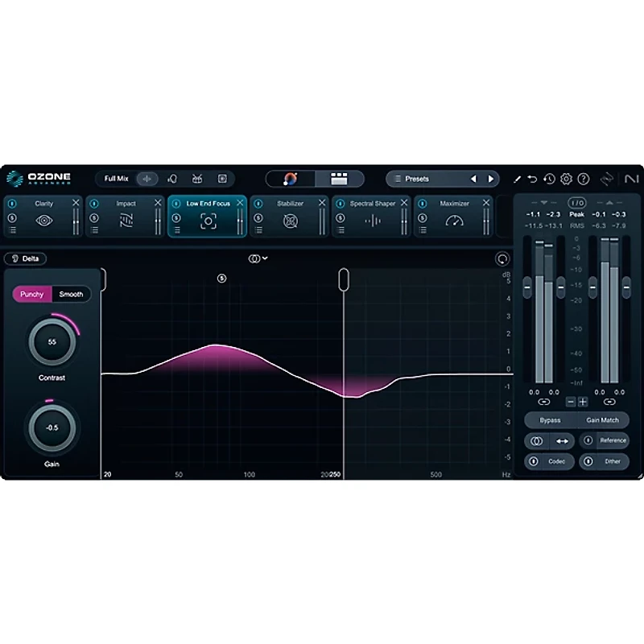Go to the previous preset arrow
This screenshot has height=644, width=644.
click(x=473, y=179)
